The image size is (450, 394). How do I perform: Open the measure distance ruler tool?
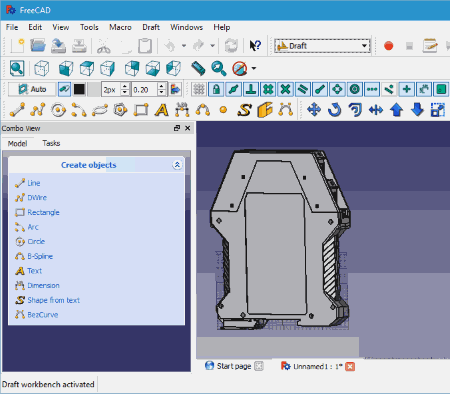click(198, 68)
